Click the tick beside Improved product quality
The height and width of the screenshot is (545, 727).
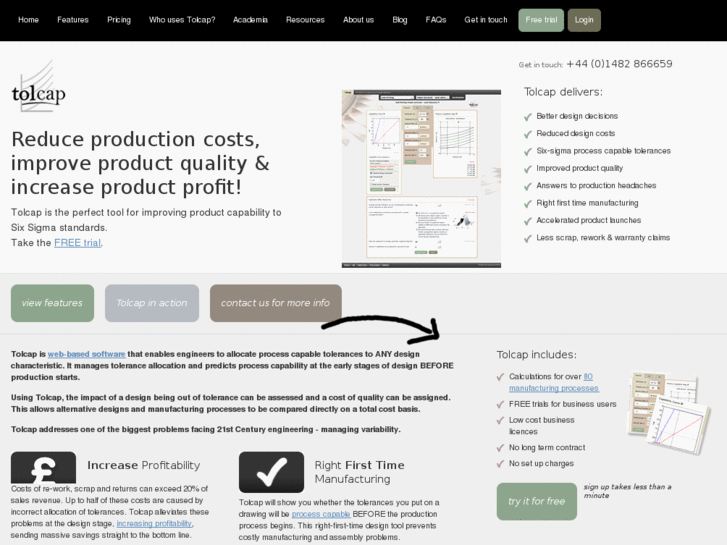tap(528, 169)
